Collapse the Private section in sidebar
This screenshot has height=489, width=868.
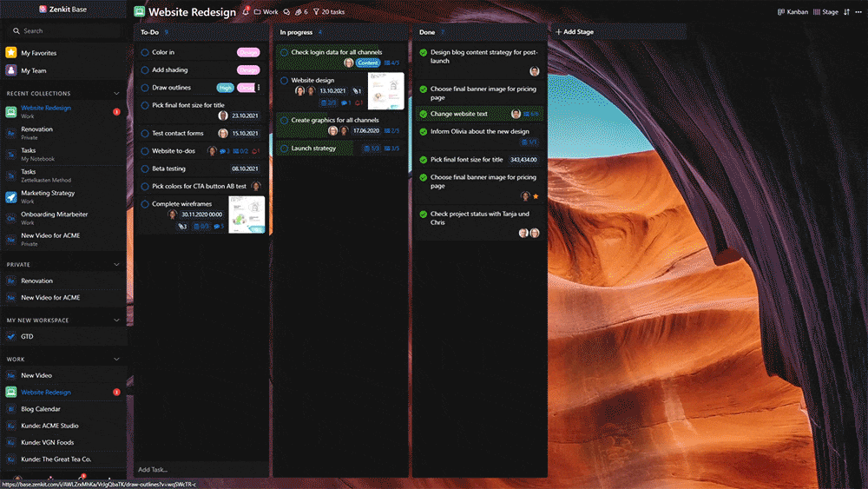[x=116, y=265]
